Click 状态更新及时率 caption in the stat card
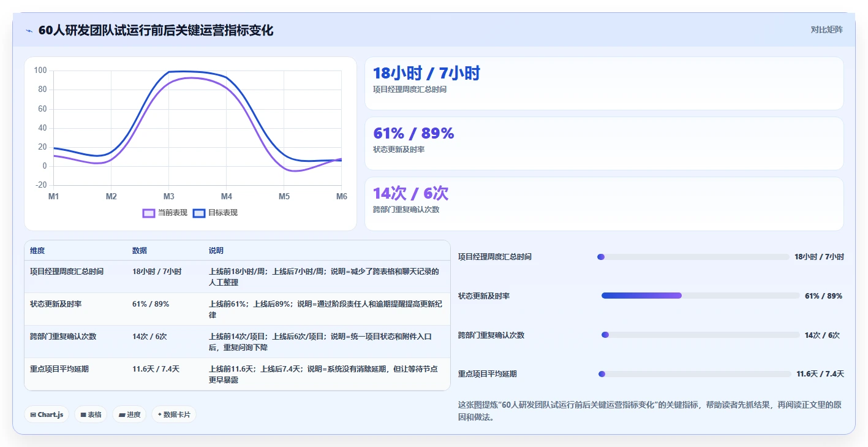The image size is (868, 447). [x=399, y=150]
